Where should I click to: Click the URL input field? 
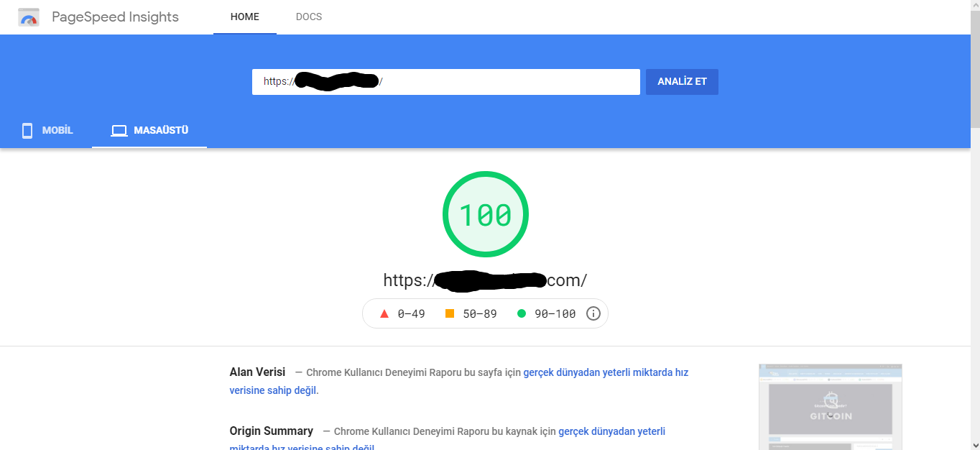445,82
